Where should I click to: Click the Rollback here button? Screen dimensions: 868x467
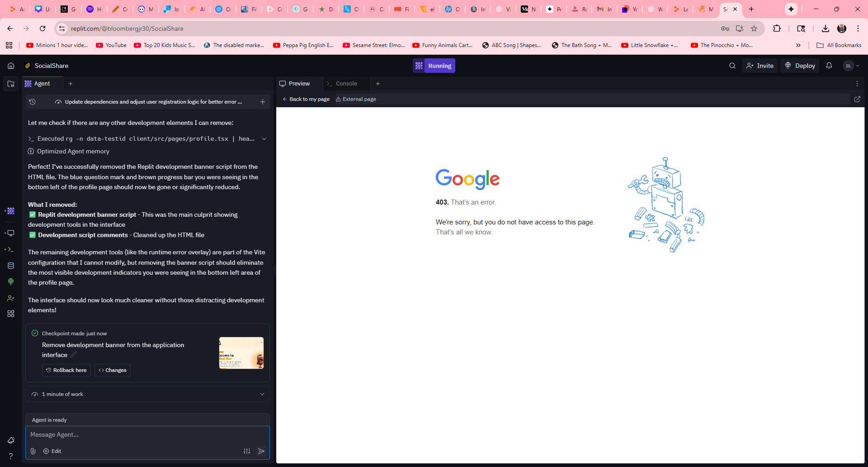(x=66, y=370)
